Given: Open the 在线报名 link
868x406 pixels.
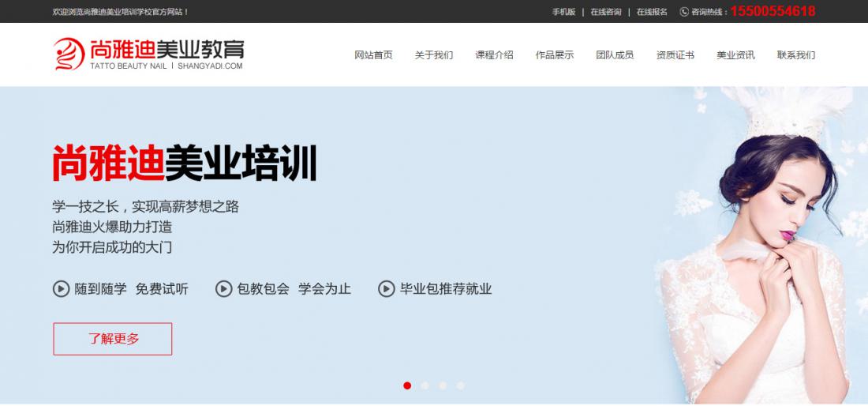Looking at the screenshot, I should [652, 12].
